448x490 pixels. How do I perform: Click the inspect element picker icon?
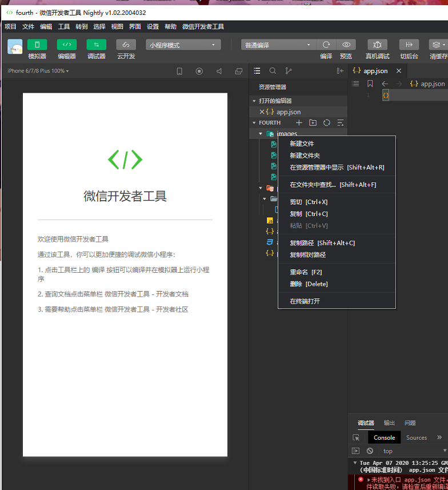(356, 437)
